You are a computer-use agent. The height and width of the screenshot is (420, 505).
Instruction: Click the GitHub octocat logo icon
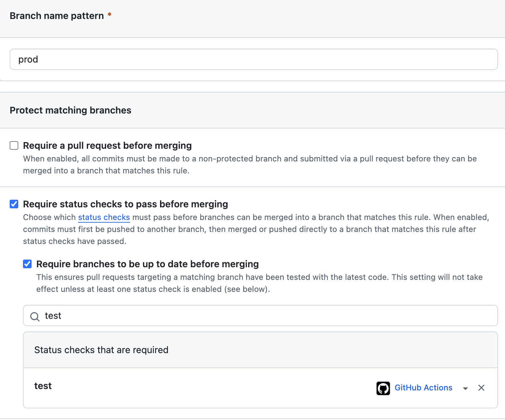click(x=383, y=388)
